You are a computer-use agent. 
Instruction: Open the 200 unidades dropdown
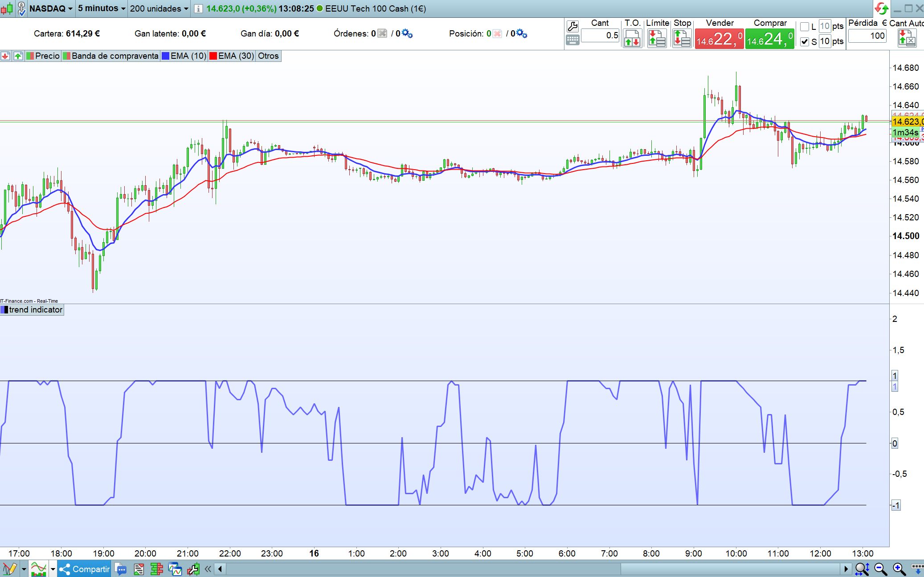tap(159, 8)
